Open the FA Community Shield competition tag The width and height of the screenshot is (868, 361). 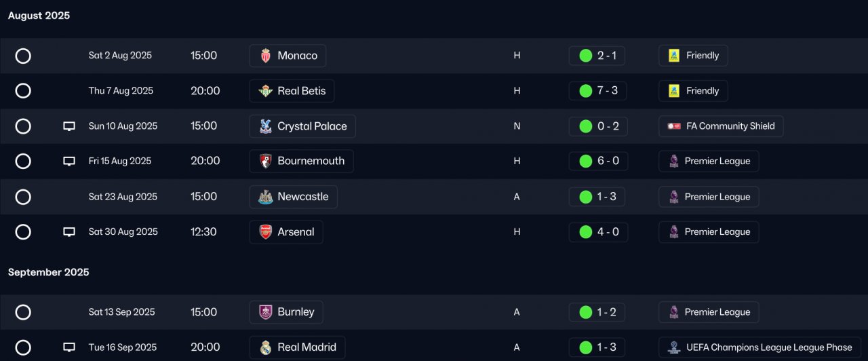pos(721,126)
